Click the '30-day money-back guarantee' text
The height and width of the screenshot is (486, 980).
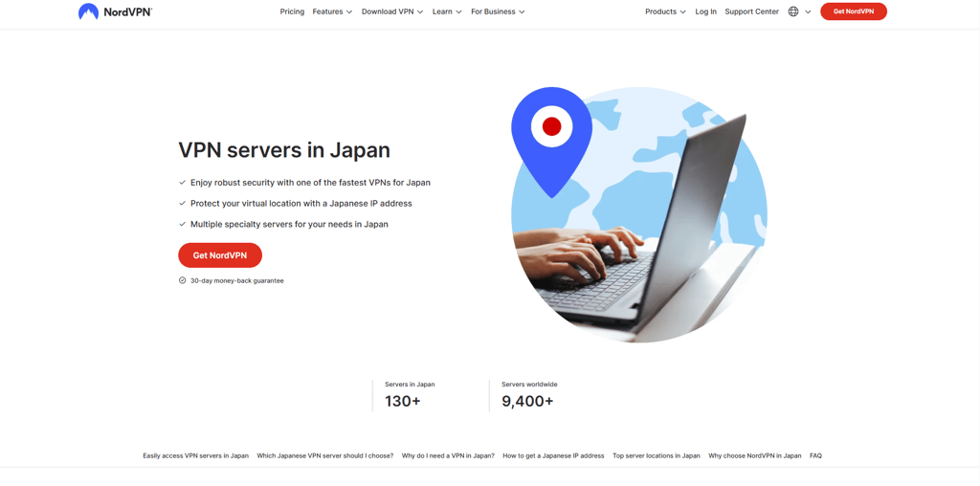(237, 280)
